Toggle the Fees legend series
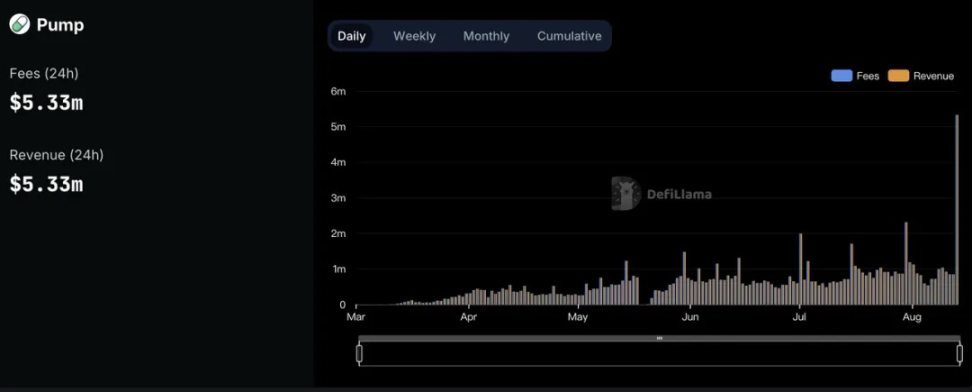The height and width of the screenshot is (392, 972). pos(855,76)
